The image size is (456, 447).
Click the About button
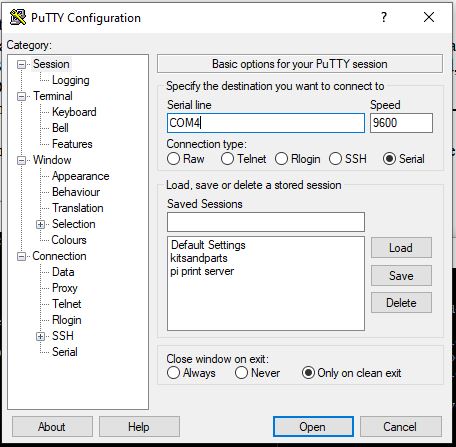[52, 426]
